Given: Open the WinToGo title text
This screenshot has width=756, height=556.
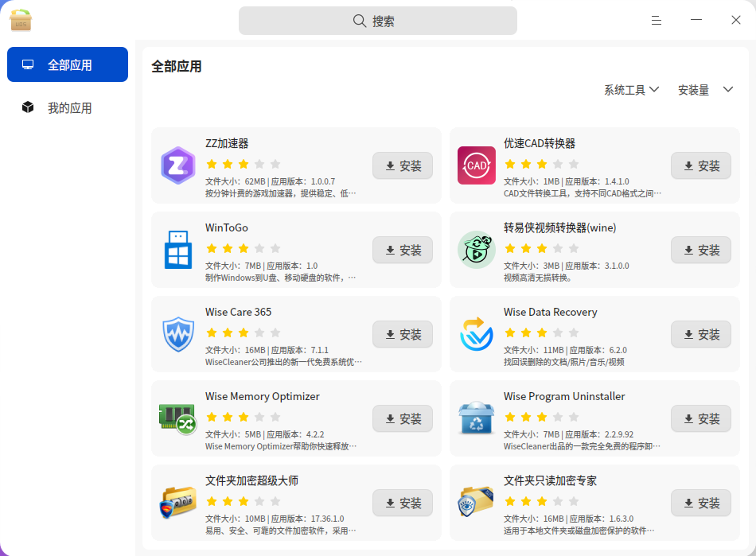Looking at the screenshot, I should click(x=227, y=227).
